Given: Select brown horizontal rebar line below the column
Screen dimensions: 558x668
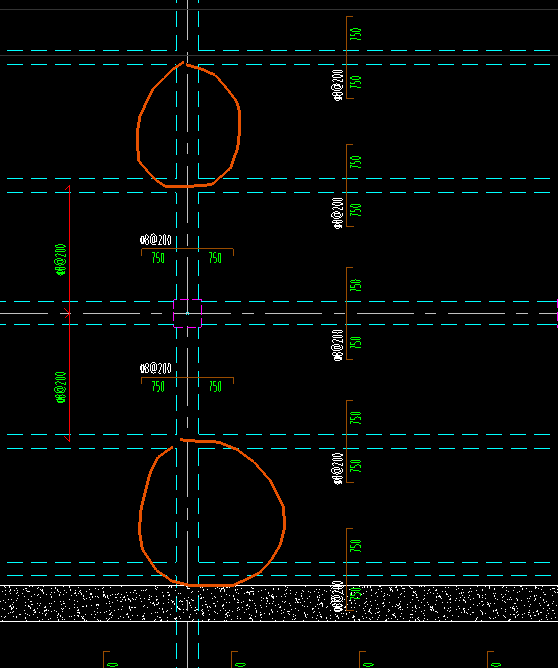Looking at the screenshot, I should [x=187, y=378].
